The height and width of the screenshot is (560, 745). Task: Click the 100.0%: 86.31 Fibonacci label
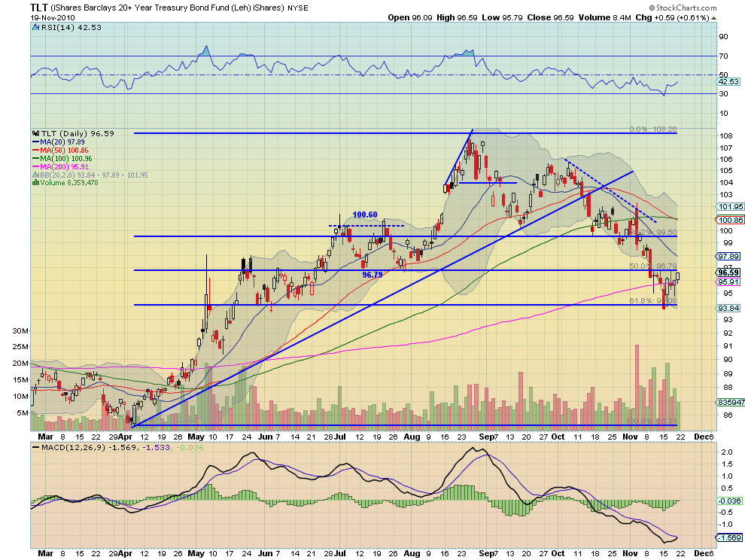(x=651, y=422)
